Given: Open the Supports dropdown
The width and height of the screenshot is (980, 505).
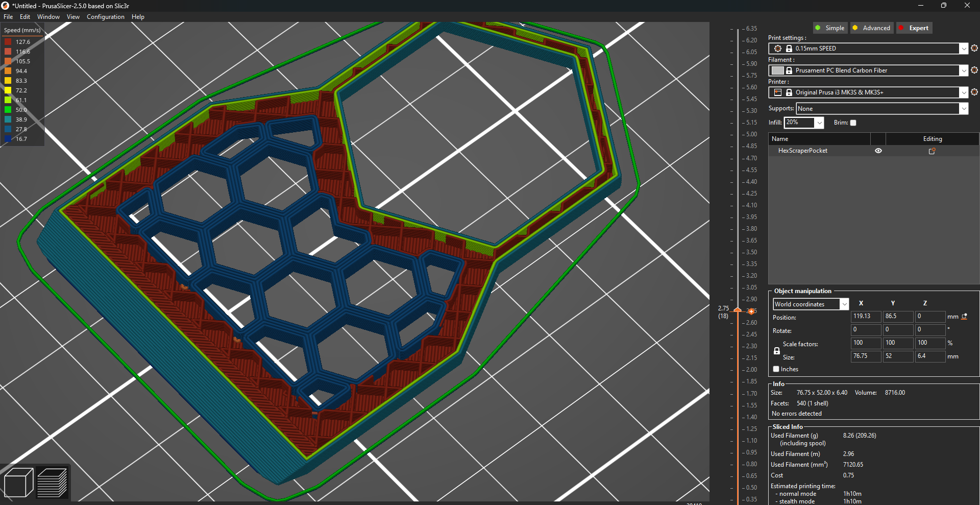Looking at the screenshot, I should coord(963,108).
